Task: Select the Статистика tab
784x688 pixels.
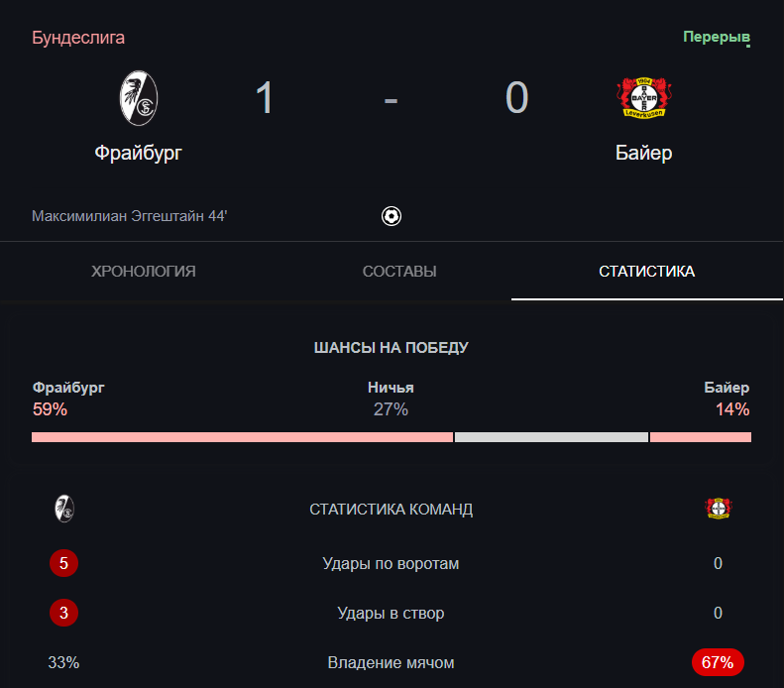Action: tap(646, 272)
